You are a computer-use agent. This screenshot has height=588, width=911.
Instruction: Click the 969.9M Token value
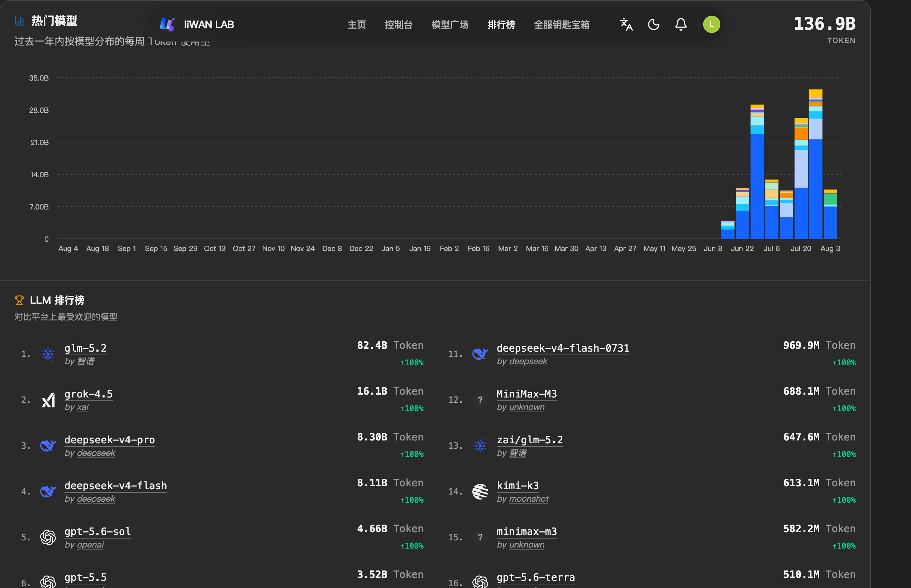pos(819,346)
